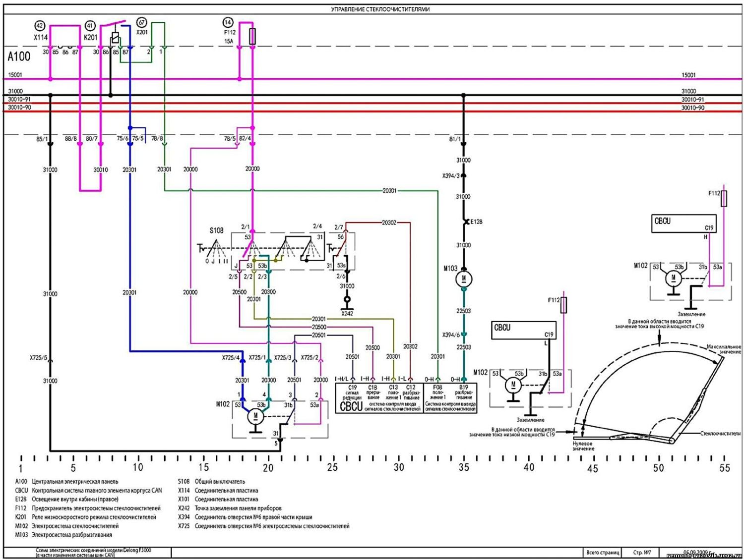
Task: Open the remont-gruzovik.ucoz.ru watermark link
Action: 704,556
